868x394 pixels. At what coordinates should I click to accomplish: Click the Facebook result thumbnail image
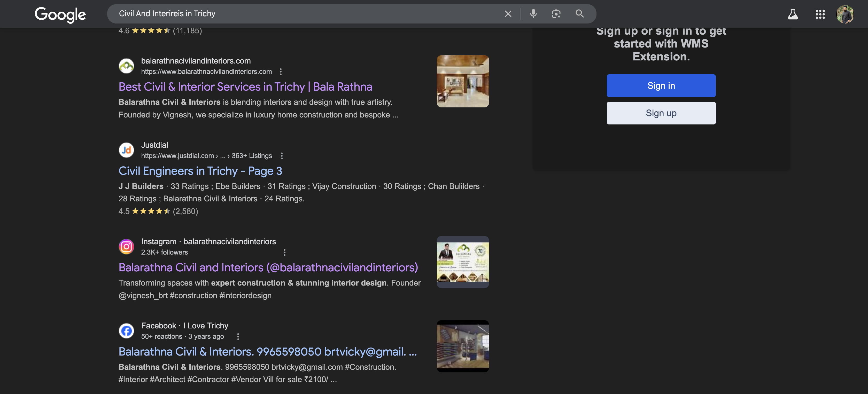(x=462, y=346)
